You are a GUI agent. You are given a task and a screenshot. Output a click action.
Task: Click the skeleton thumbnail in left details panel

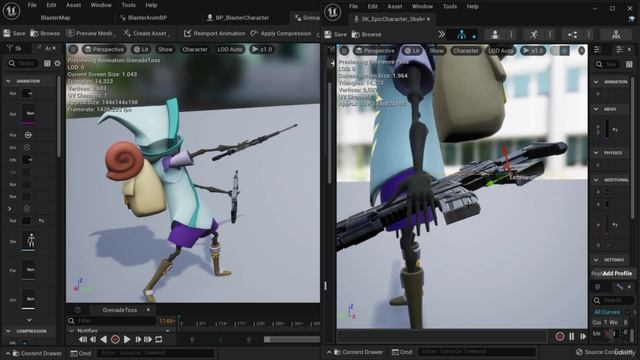31,241
